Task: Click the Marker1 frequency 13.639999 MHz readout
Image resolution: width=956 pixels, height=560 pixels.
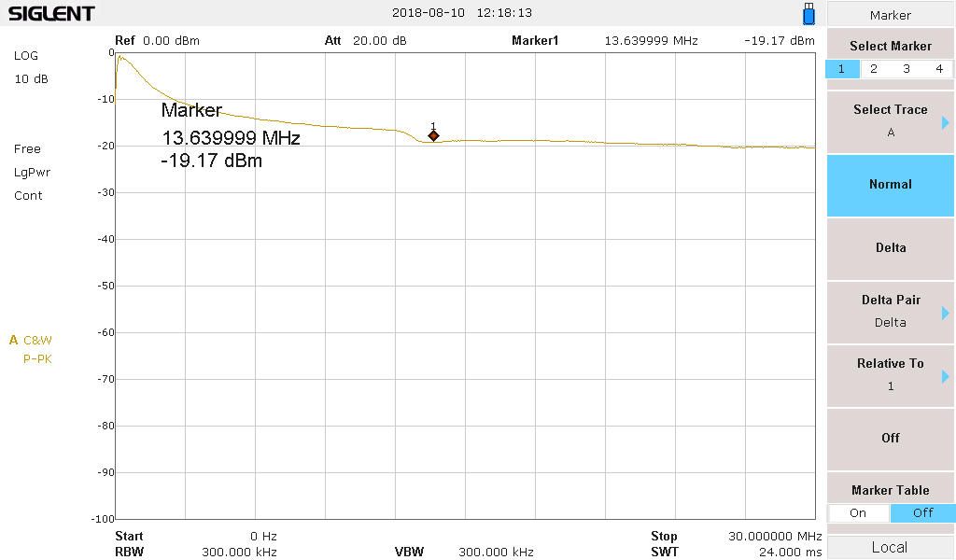Action: point(651,41)
